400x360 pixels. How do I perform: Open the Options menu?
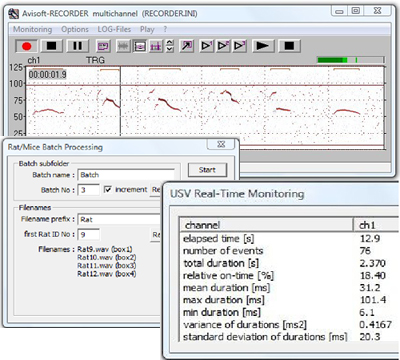(75, 29)
